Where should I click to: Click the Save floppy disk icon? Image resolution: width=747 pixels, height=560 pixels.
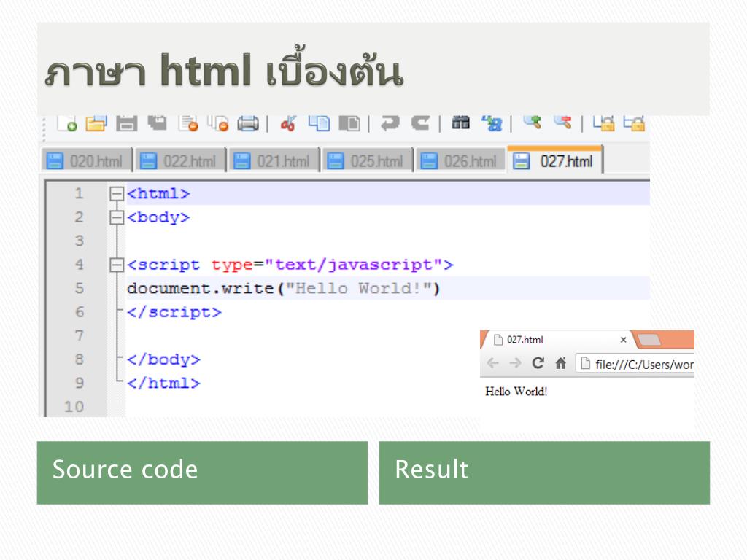126,123
